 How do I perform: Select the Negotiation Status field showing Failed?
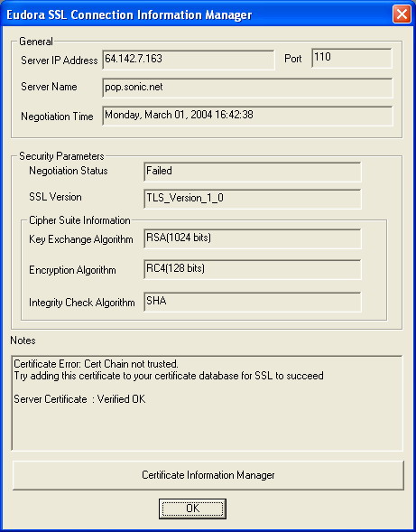[253, 172]
